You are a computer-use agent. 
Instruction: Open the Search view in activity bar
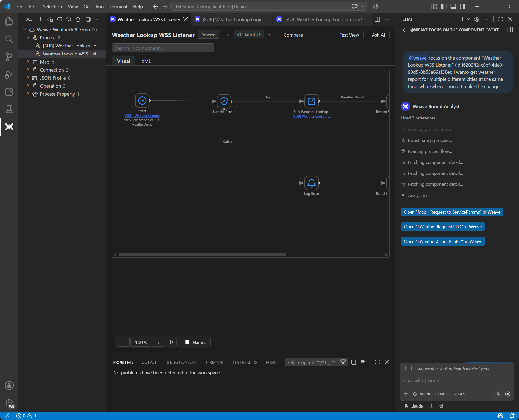(x=9, y=39)
